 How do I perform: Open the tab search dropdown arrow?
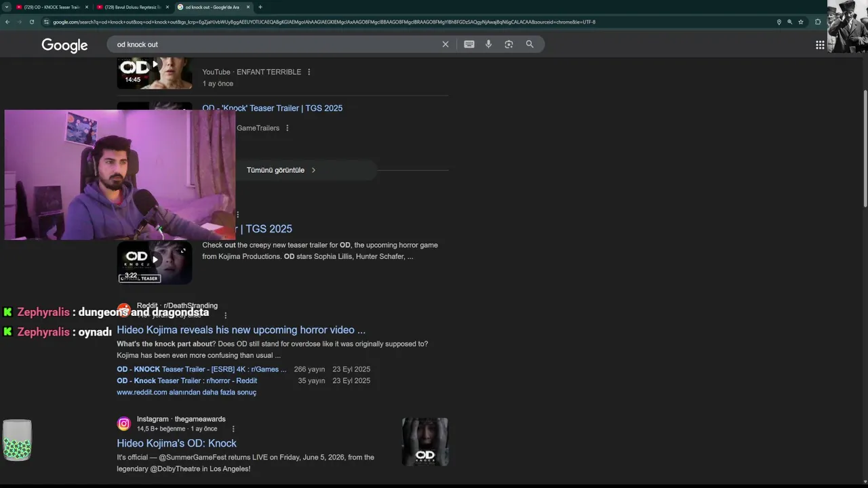tap(6, 7)
